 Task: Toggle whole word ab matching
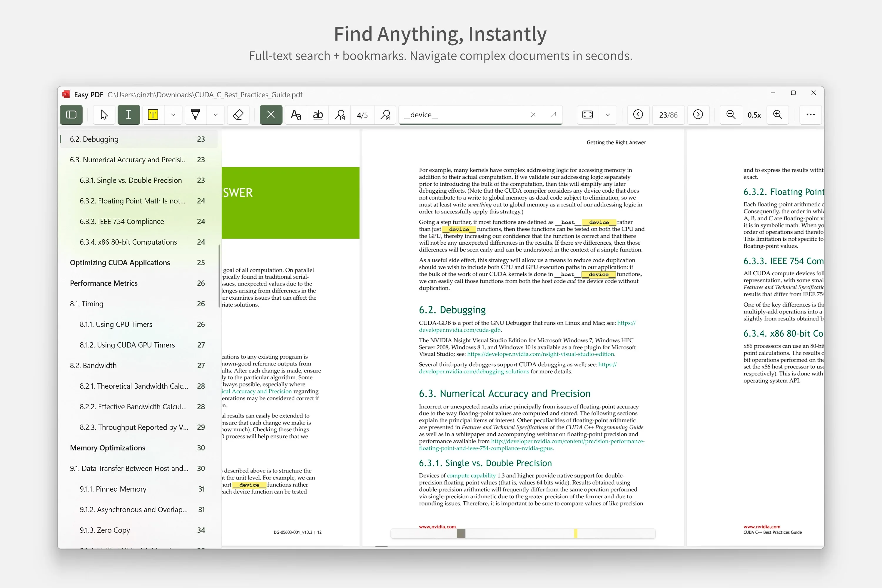[318, 115]
